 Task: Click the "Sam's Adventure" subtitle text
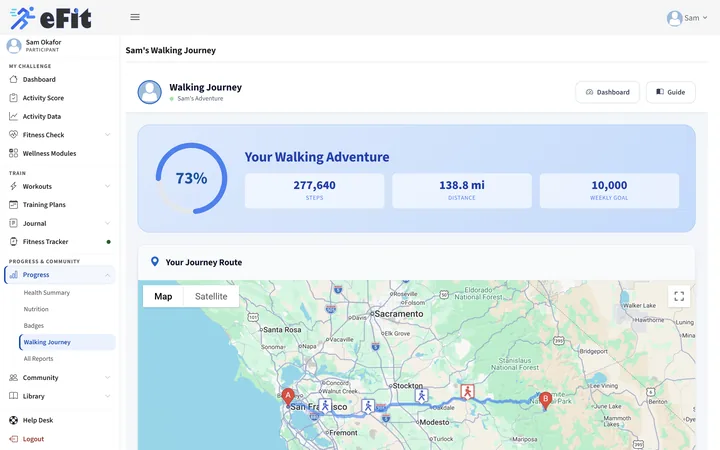click(200, 98)
